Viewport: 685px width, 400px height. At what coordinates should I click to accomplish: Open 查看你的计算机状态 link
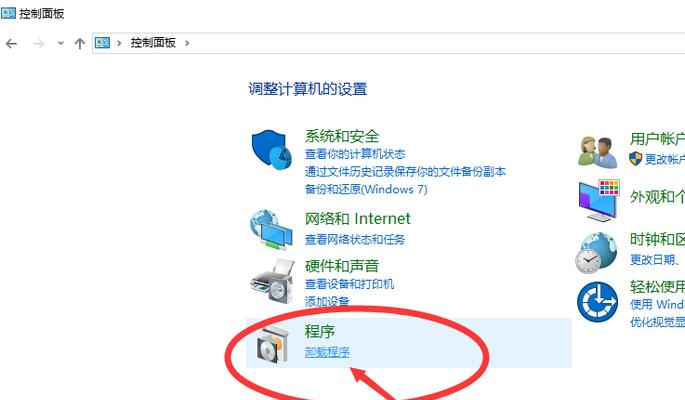(355, 154)
